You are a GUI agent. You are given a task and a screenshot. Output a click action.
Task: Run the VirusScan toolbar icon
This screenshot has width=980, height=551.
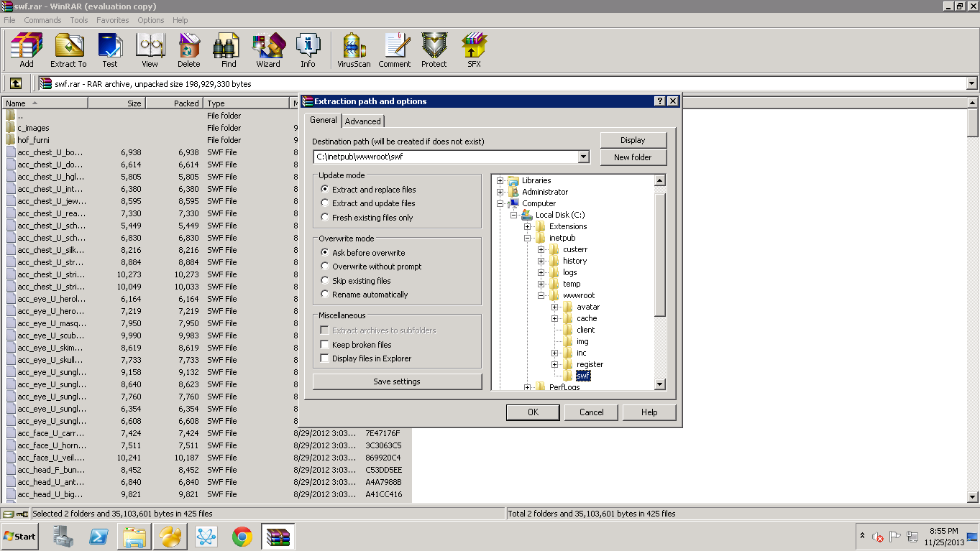(x=354, y=50)
